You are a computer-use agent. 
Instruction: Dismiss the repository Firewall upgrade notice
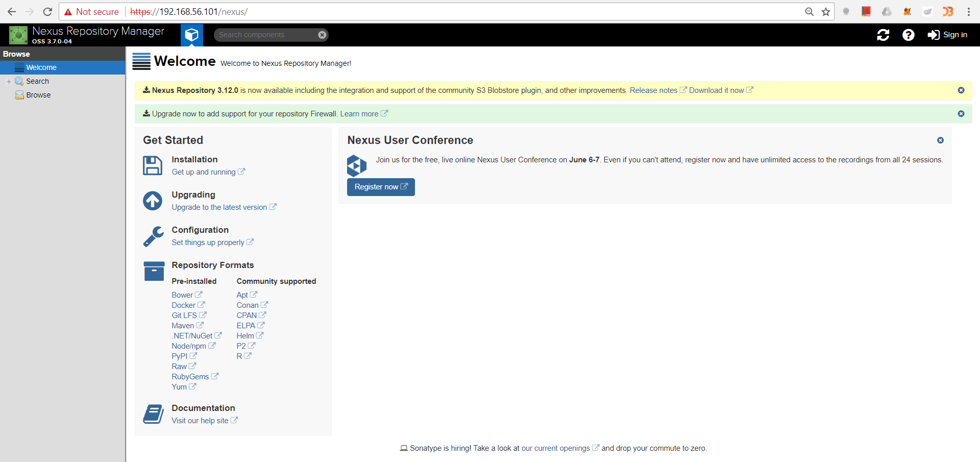coord(961,114)
